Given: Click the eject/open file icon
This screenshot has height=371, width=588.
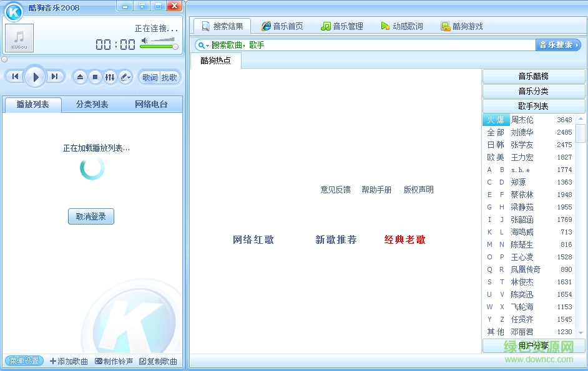Looking at the screenshot, I should 80,77.
